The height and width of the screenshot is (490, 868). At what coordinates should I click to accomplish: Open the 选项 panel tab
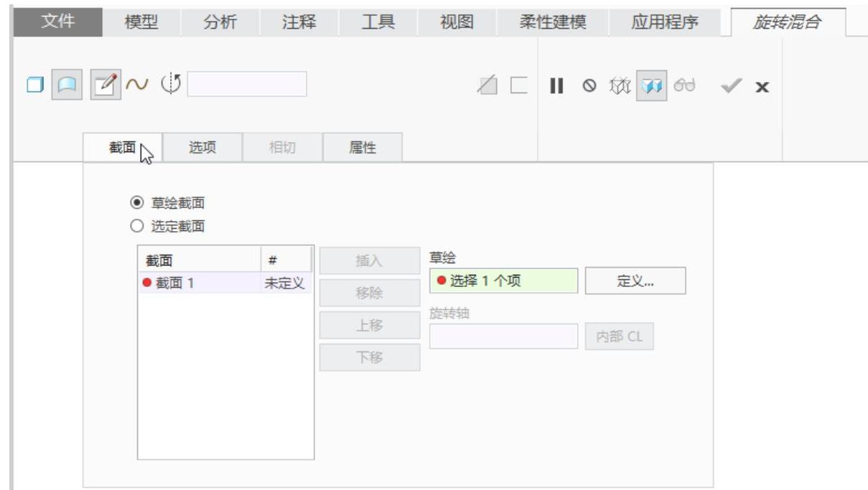click(x=202, y=148)
